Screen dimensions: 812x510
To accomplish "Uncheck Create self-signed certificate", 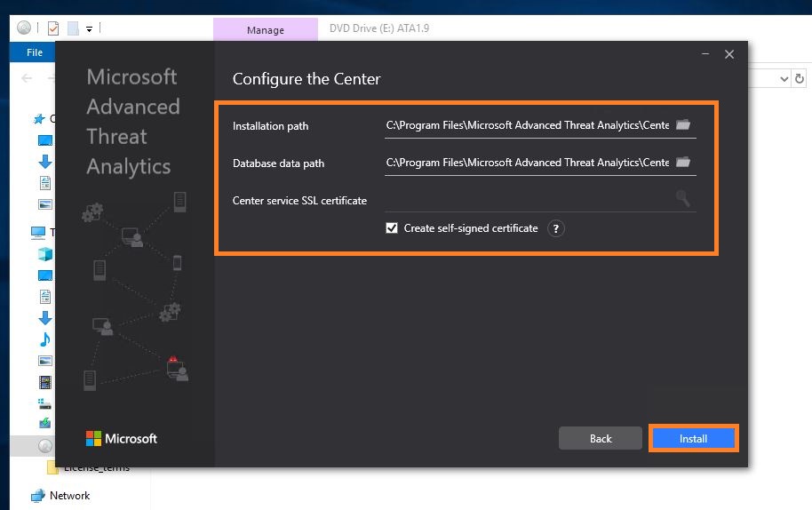I will (392, 227).
